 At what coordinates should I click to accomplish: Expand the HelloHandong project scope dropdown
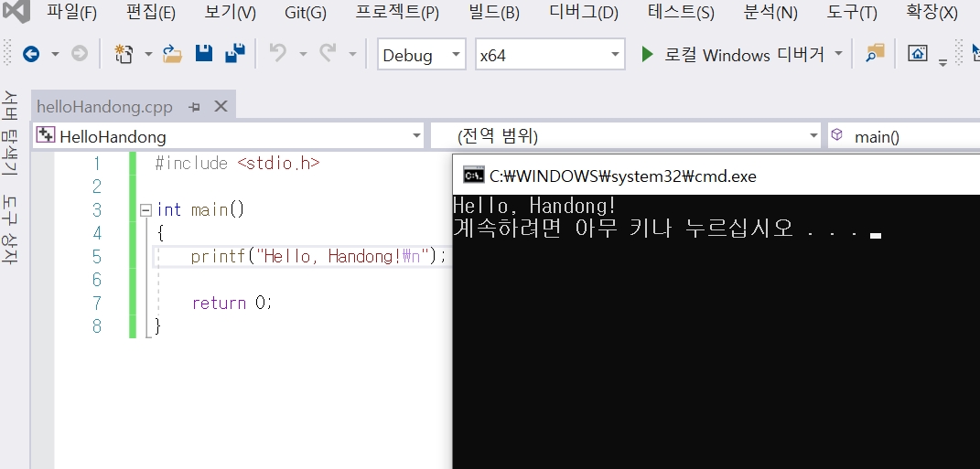click(x=227, y=137)
